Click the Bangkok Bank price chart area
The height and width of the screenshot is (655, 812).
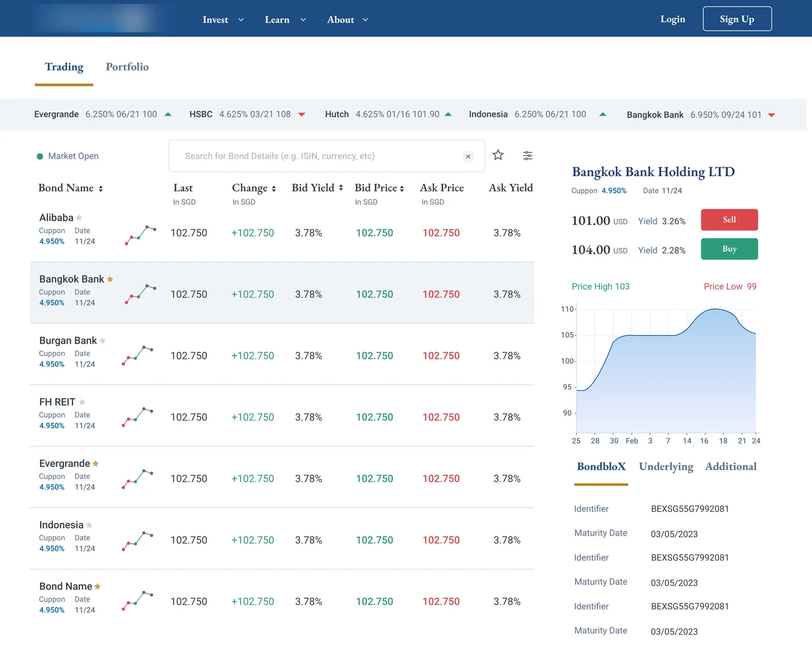(x=666, y=371)
